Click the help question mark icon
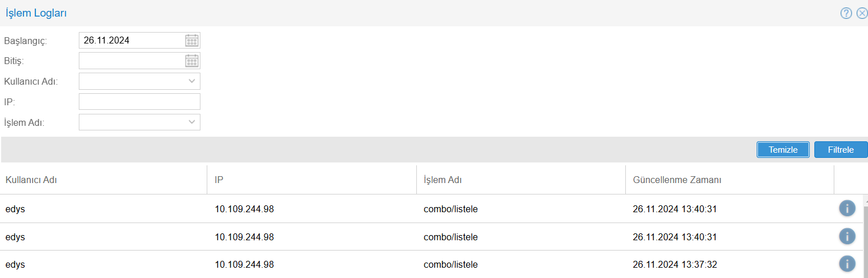This screenshot has height=278, width=868. (846, 13)
